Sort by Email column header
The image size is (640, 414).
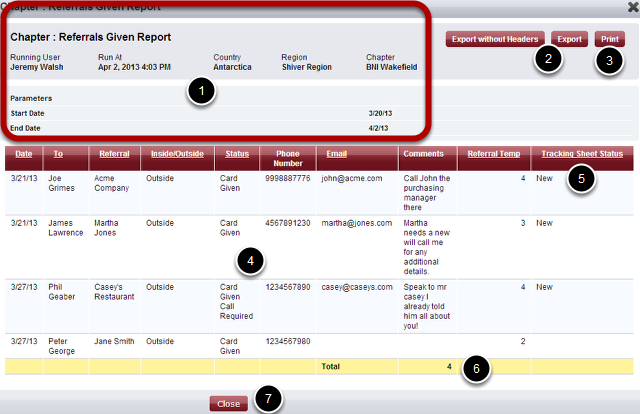pos(336,154)
